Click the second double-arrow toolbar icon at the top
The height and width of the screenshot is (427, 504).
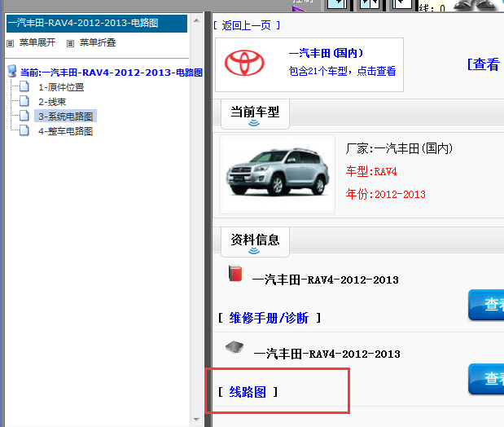[370, 4]
